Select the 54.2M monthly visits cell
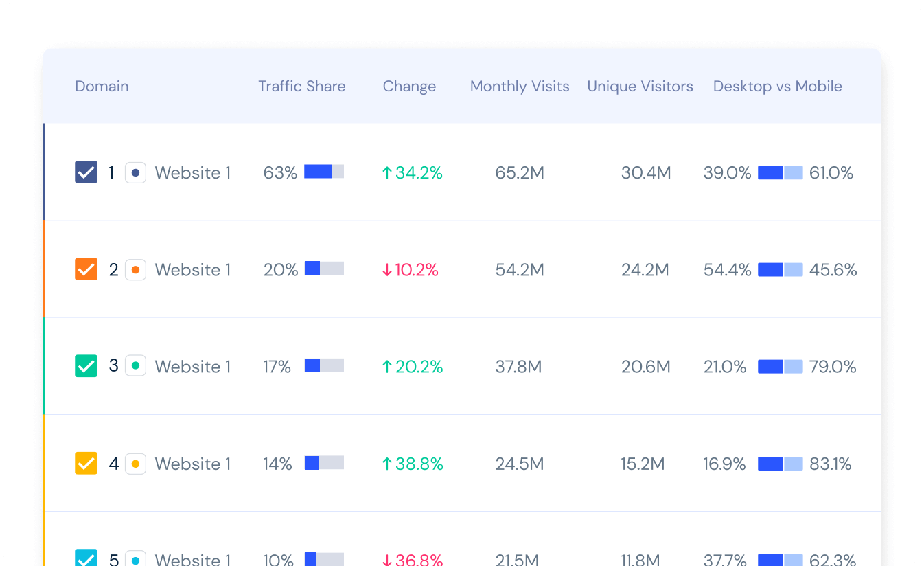 tap(520, 270)
